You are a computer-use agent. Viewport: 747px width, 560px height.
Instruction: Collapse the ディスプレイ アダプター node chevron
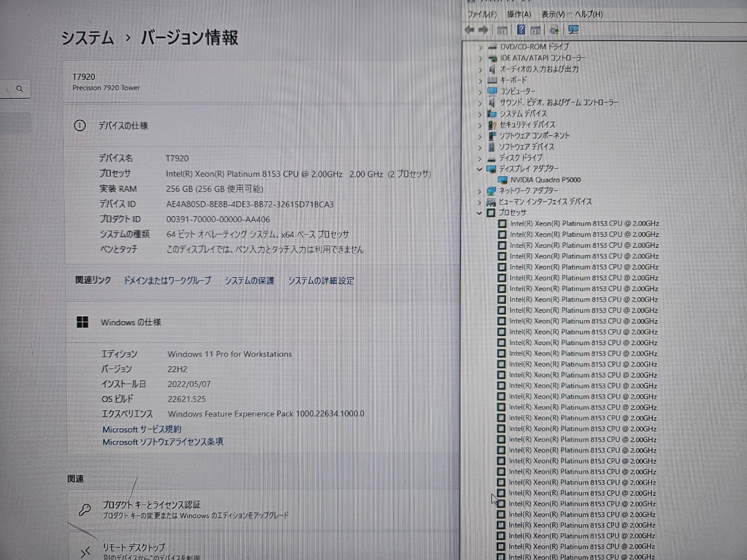[x=479, y=169]
